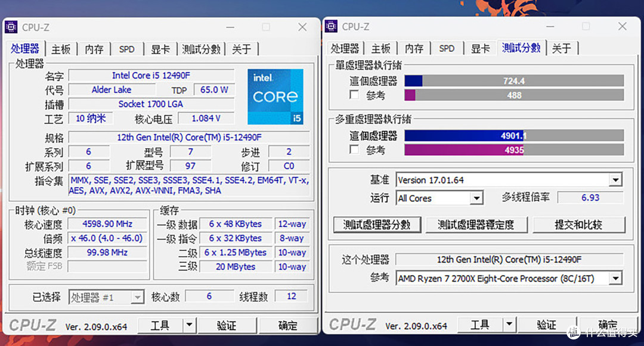Open the 主板 tab in right window

click(x=380, y=48)
